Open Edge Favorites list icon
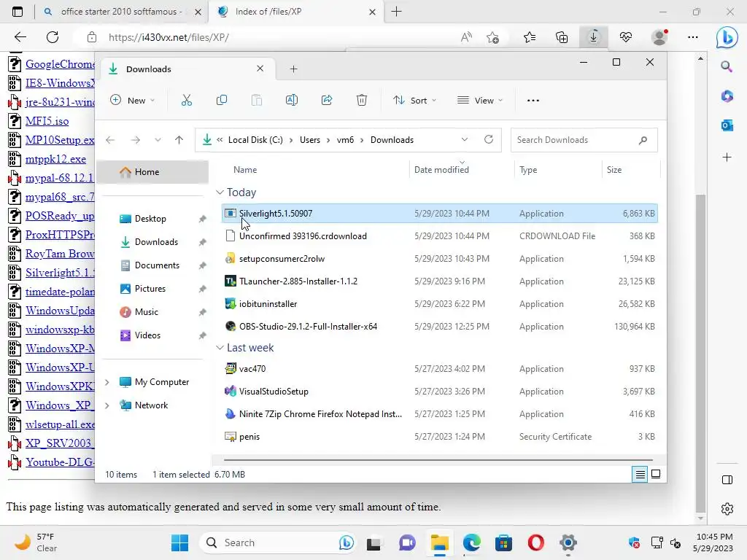This screenshot has width=747, height=560. click(x=530, y=37)
